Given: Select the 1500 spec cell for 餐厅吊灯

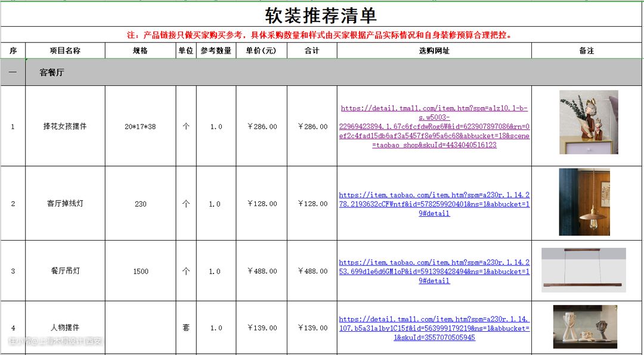Looking at the screenshot, I should [140, 271].
